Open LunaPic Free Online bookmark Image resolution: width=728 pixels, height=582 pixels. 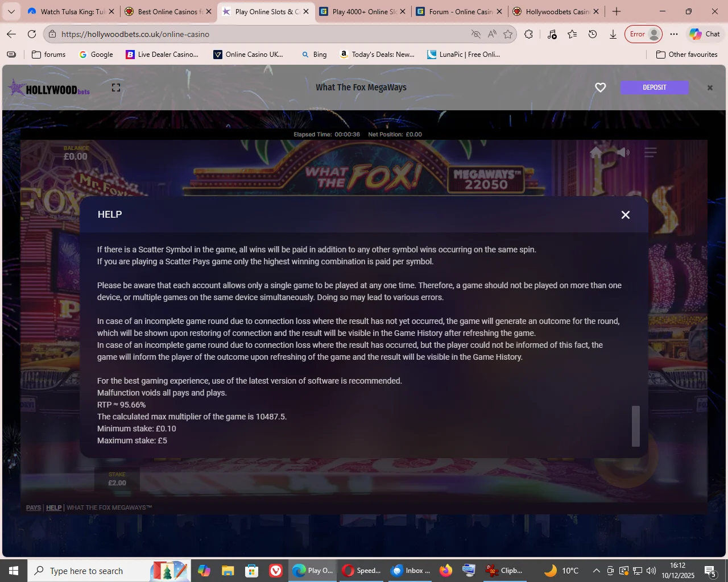tap(464, 55)
